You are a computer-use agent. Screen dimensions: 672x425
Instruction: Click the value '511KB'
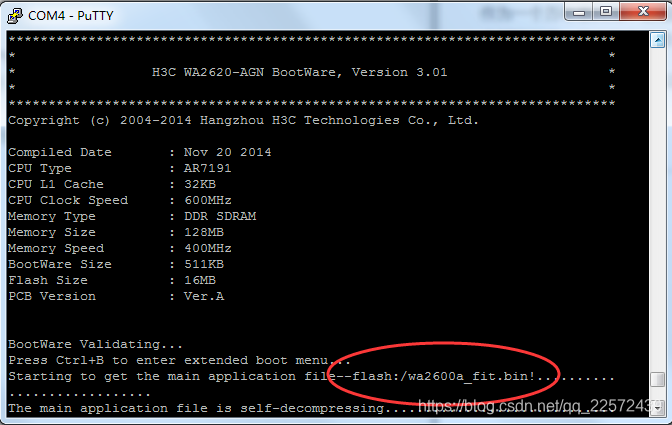coord(204,264)
